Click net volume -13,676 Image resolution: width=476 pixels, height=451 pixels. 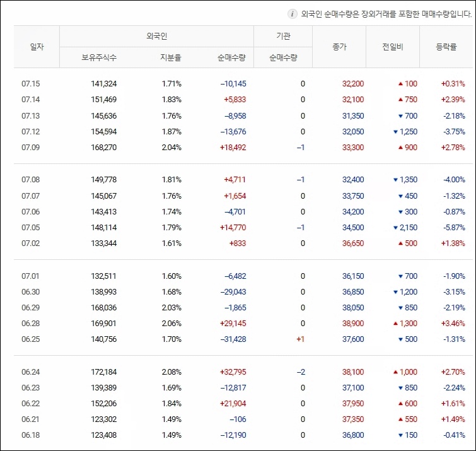tap(233, 132)
